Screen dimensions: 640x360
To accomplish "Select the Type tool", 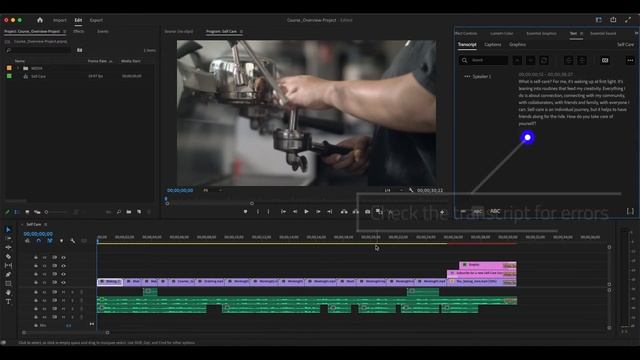I will [8, 302].
